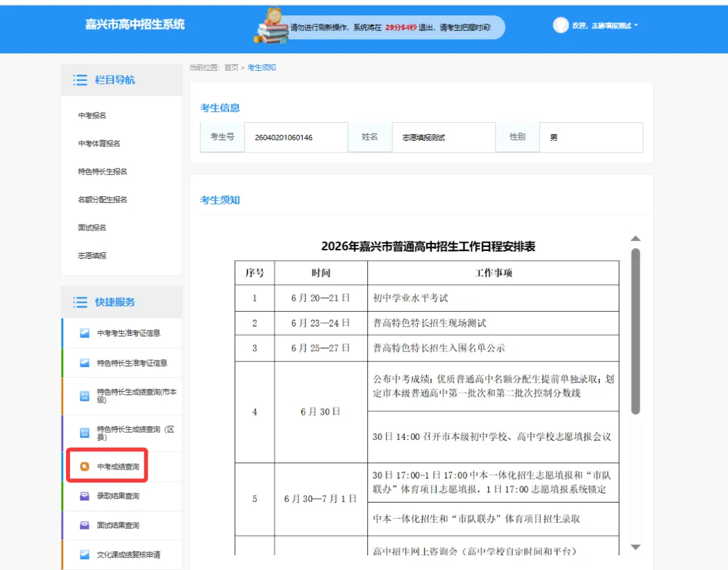
Task: Click the 6月20—21日 date cell
Action: pos(321,298)
